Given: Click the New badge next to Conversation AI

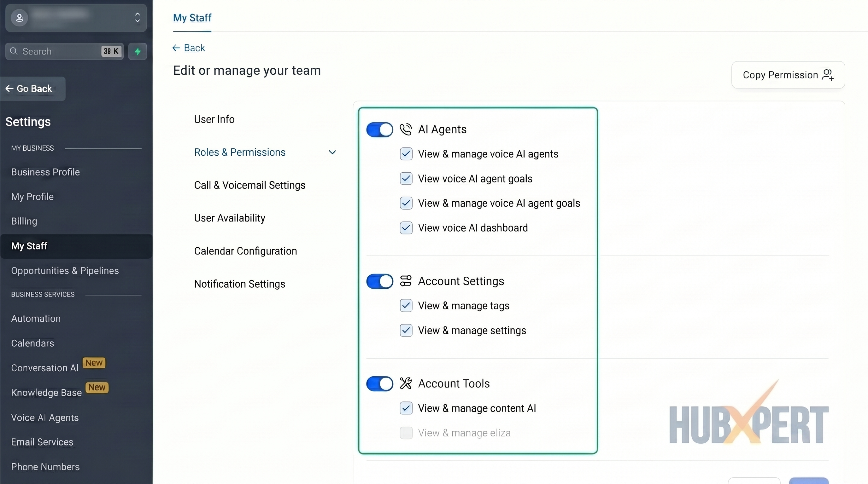Looking at the screenshot, I should [94, 363].
